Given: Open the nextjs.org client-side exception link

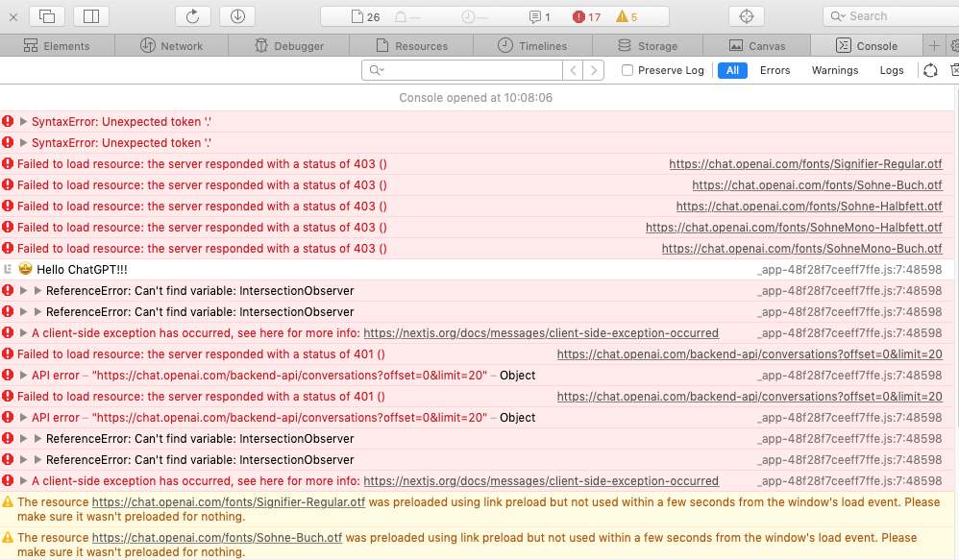Looking at the screenshot, I should 541,333.
